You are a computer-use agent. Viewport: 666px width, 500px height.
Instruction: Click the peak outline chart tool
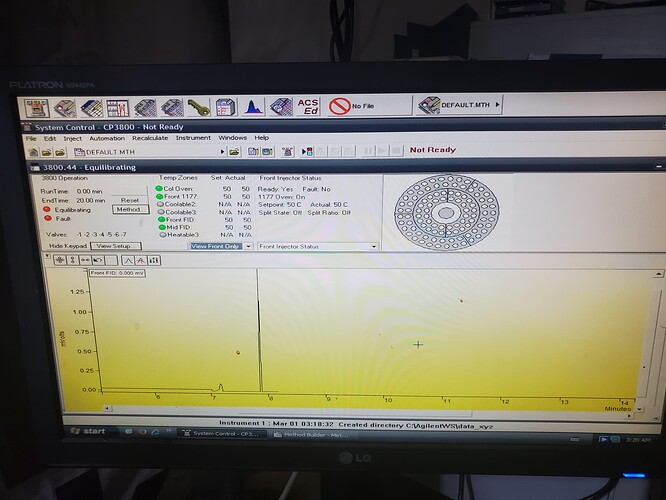(x=128, y=260)
